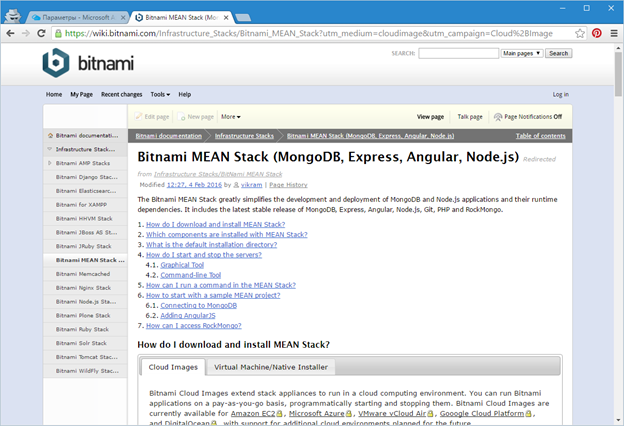Click the address bar URL
The height and width of the screenshot is (426, 624).
308,33
